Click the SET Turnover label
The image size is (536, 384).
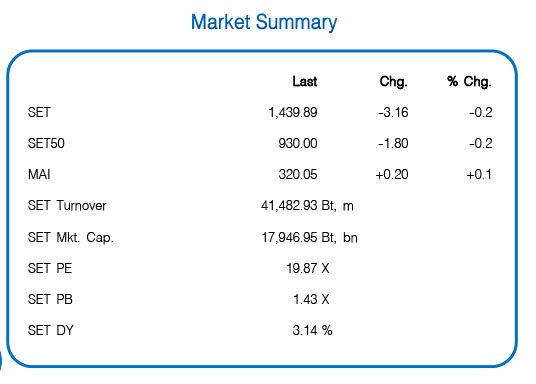67,206
